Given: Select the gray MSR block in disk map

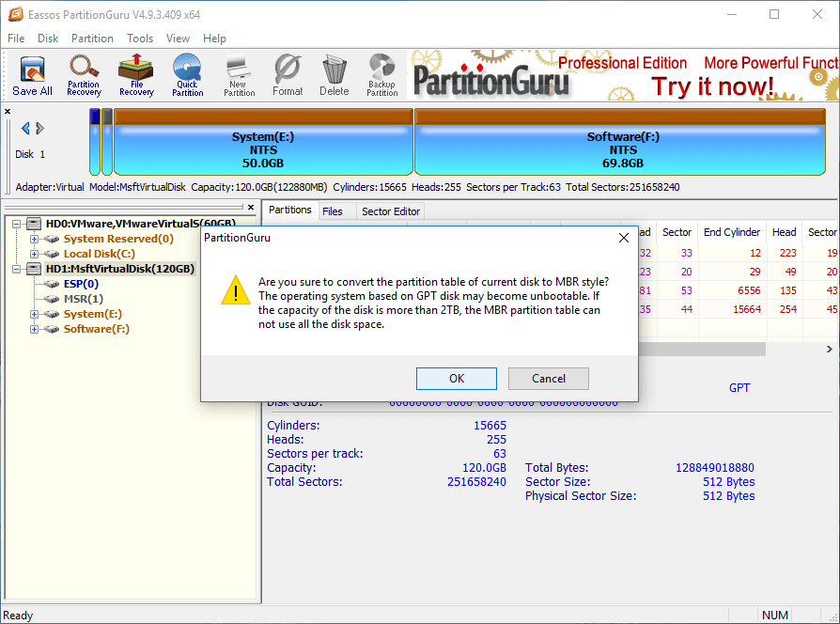Looking at the screenshot, I should click(106, 143).
